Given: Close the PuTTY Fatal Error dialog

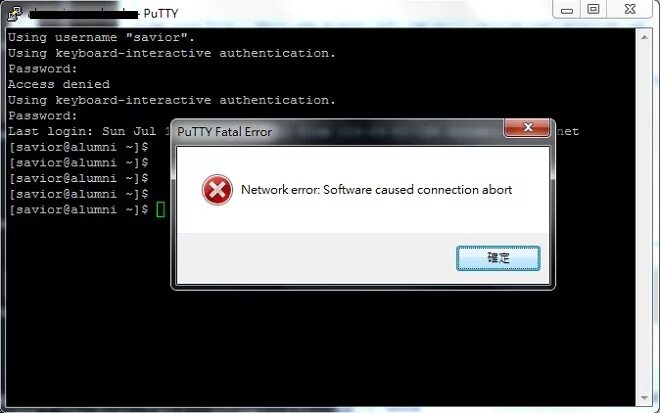Looking at the screenshot, I should tap(527, 128).
